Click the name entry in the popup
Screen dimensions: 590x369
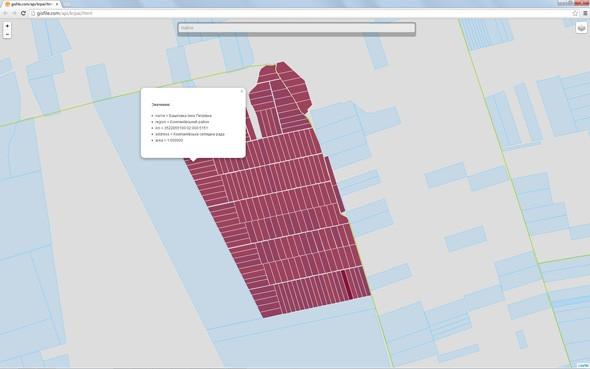(x=183, y=115)
